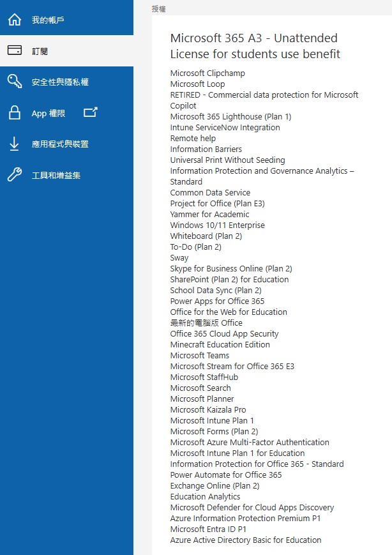
Task: Click Microsoft Azure Multi-Factor Authentication
Action: [x=250, y=443]
